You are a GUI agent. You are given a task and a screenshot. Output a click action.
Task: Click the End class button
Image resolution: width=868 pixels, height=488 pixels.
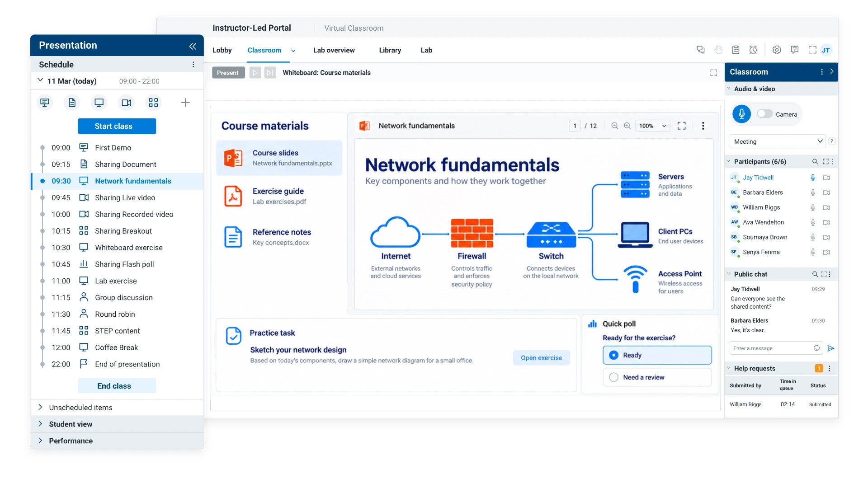pos(117,386)
